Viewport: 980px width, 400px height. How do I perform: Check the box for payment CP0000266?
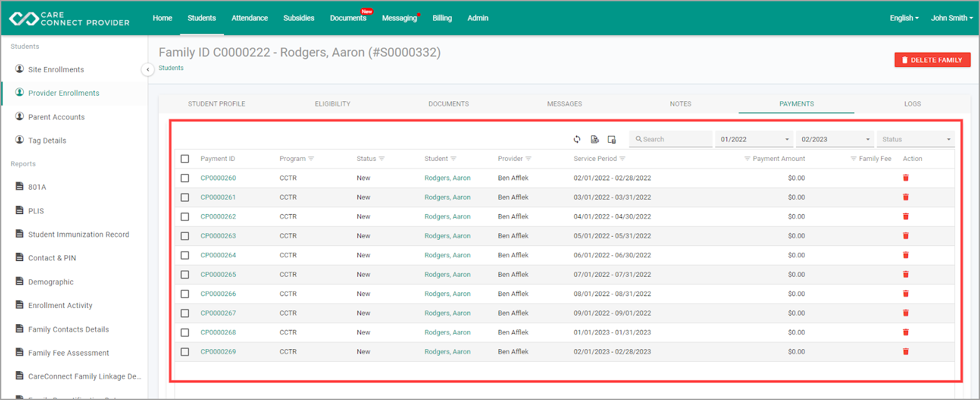click(185, 294)
